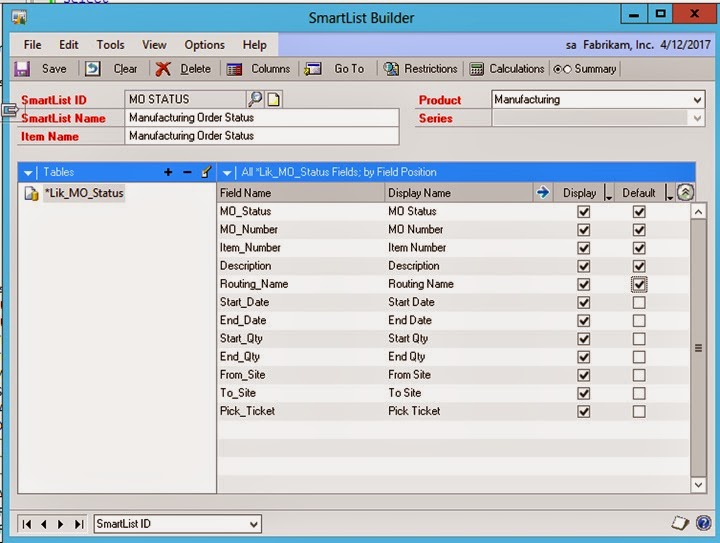Viewport: 720px width, 543px height.
Task: Open the Options menu
Action: [204, 45]
